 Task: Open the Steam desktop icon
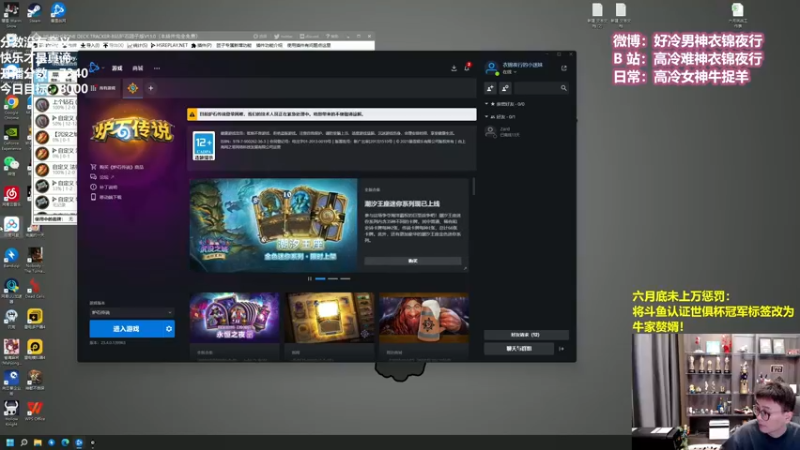pyautogui.click(x=34, y=12)
